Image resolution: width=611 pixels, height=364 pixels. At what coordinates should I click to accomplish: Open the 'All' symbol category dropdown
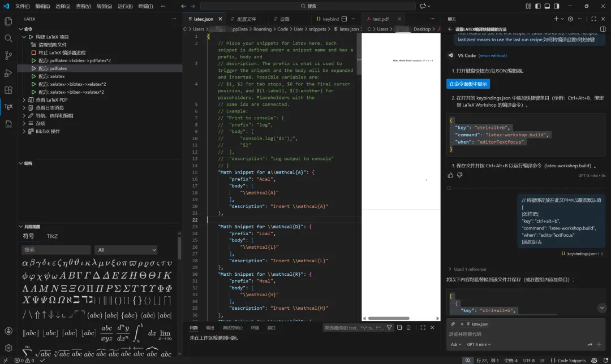tap(126, 250)
